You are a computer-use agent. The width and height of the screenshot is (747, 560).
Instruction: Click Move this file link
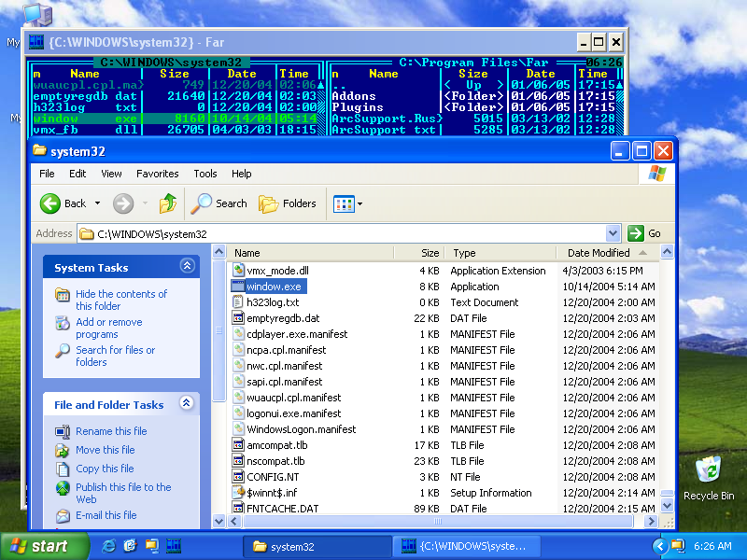tap(106, 450)
